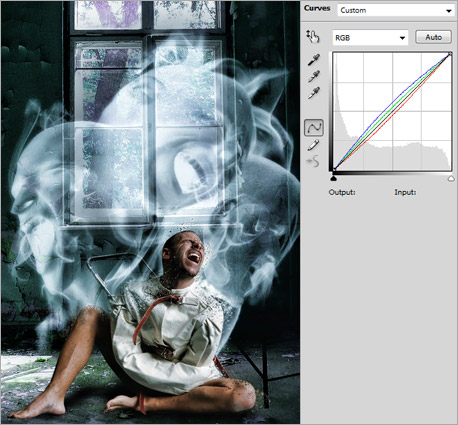Click the black point slider triangle
This screenshot has width=458, height=425.
334,179
